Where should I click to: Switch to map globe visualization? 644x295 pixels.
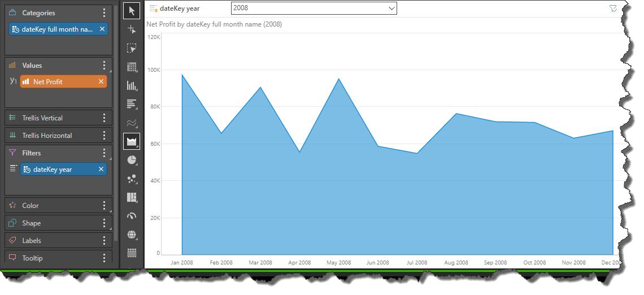[132, 235]
